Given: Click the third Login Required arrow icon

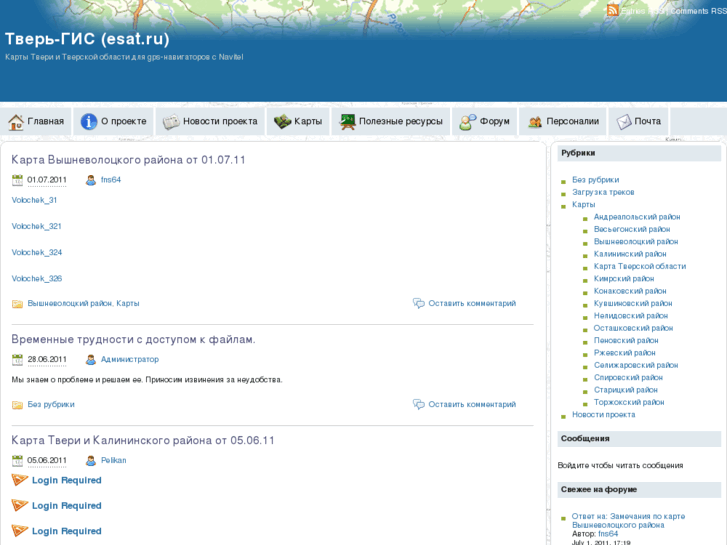Looking at the screenshot, I should pos(19,531).
